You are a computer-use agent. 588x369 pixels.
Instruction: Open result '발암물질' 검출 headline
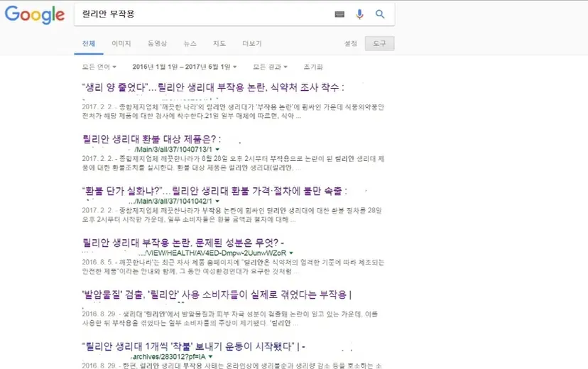click(217, 294)
